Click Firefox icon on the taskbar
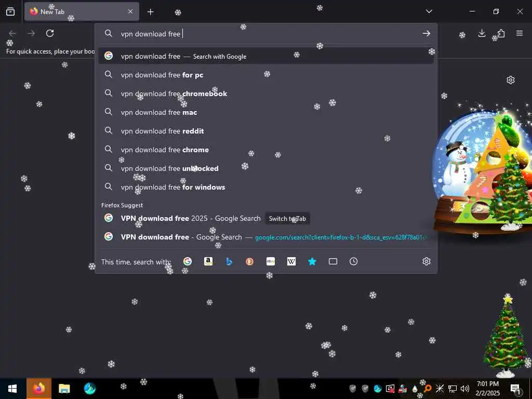Image resolution: width=532 pixels, height=399 pixels. (39, 389)
